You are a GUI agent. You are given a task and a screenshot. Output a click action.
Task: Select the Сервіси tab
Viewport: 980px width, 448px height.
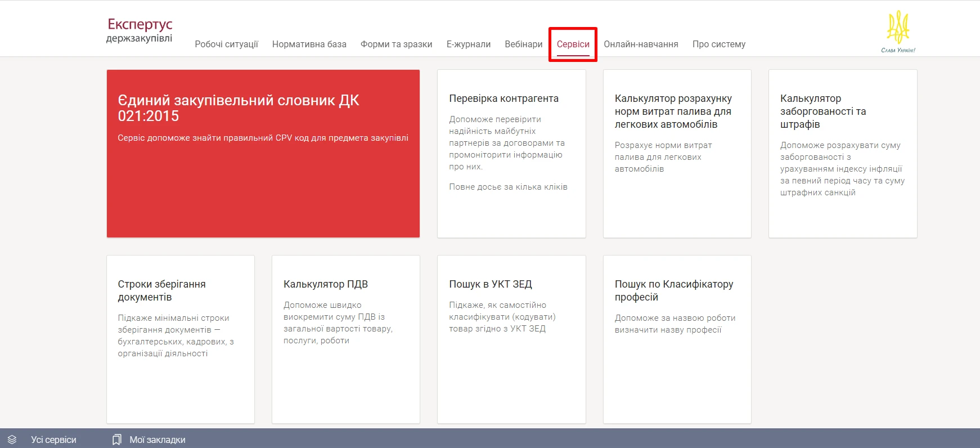click(x=573, y=44)
